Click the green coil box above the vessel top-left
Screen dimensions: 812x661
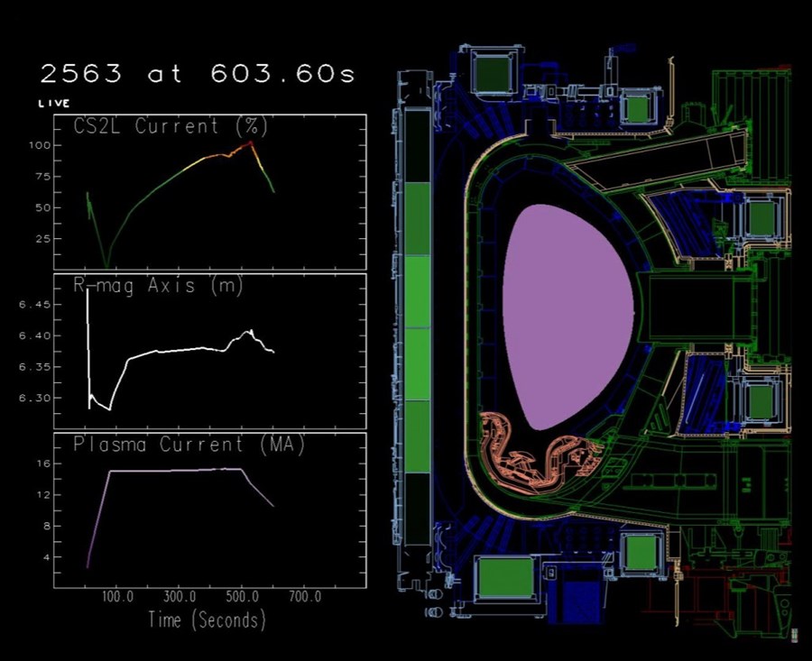(x=493, y=74)
